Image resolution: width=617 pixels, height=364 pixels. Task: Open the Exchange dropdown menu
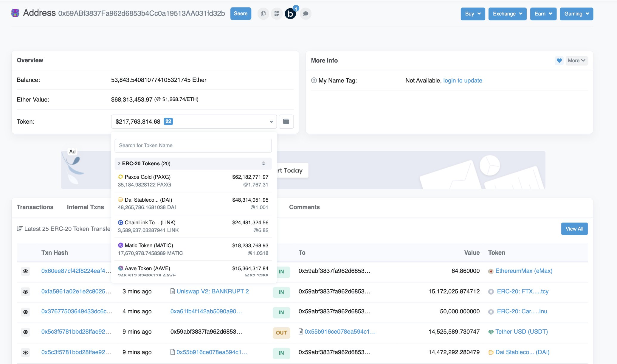(x=507, y=14)
